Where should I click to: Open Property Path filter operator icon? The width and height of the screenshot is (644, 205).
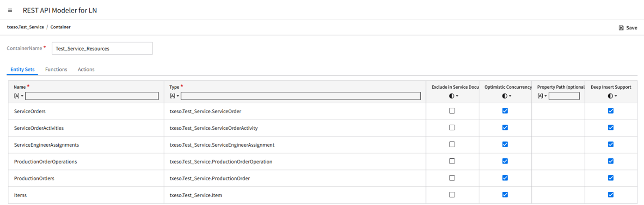542,96
